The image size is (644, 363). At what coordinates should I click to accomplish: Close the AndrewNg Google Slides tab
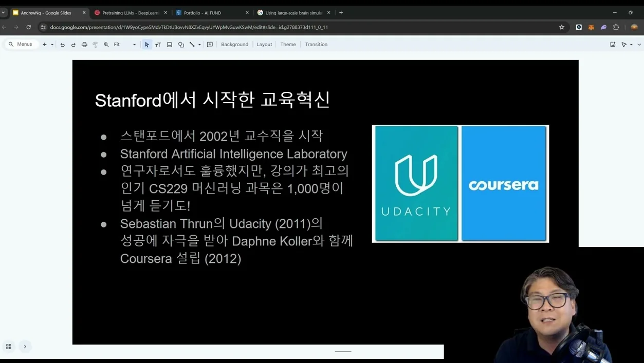[x=84, y=13]
